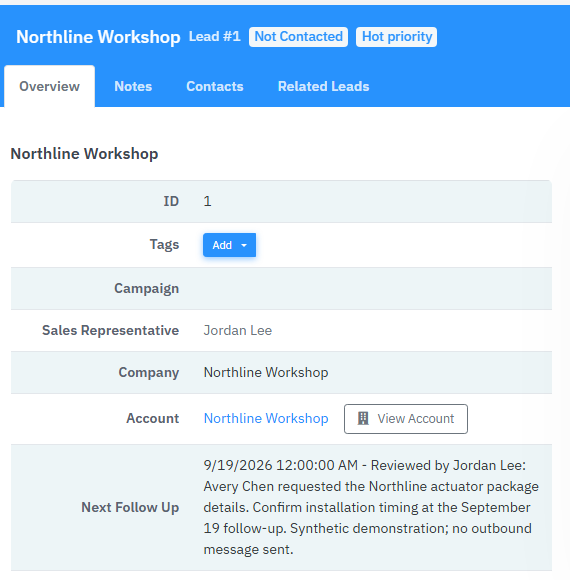The image size is (570, 580).
Task: Select the Lead #1 header label
Action: click(x=215, y=37)
